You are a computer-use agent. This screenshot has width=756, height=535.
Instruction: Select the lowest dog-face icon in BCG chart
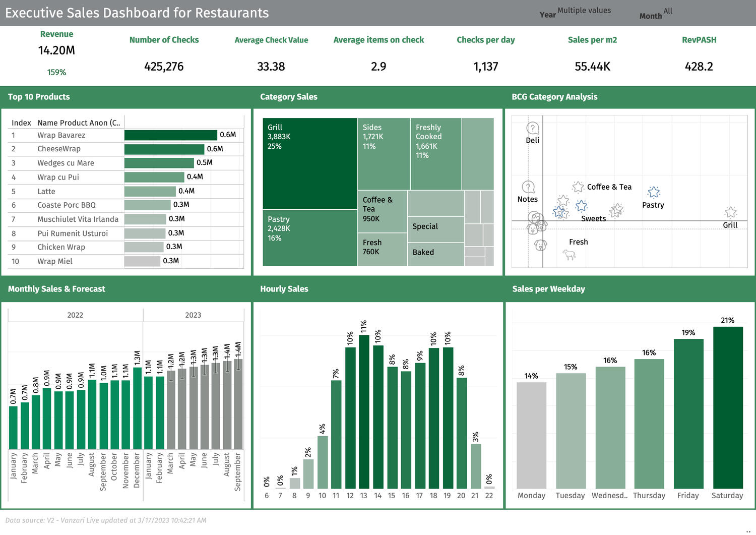tap(540, 245)
